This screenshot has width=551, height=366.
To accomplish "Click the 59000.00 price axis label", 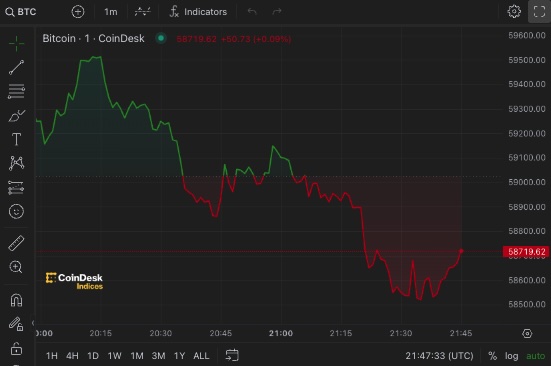I will coord(527,182).
